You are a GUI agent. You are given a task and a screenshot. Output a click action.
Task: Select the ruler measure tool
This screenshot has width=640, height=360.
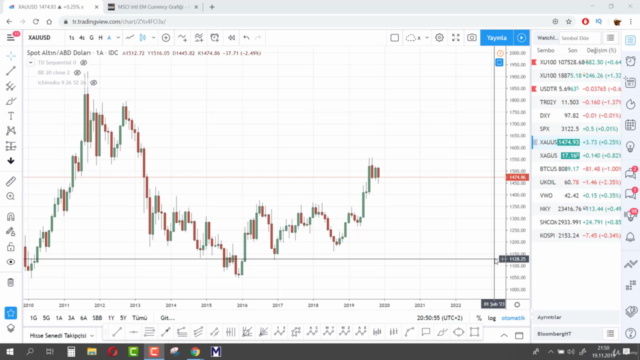(x=11, y=181)
